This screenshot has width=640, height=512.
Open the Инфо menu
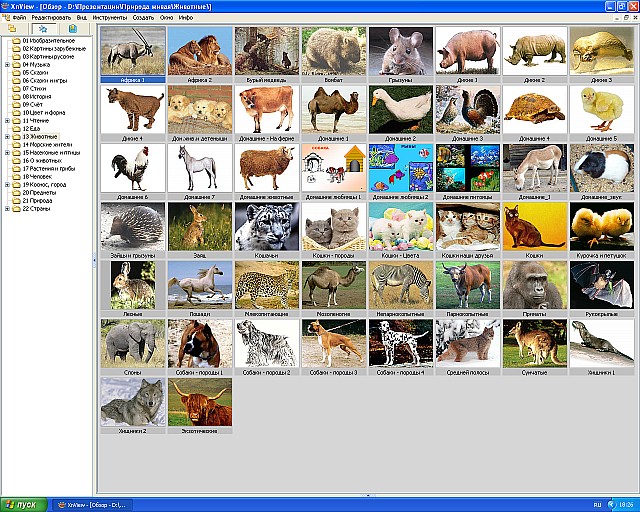pos(186,18)
